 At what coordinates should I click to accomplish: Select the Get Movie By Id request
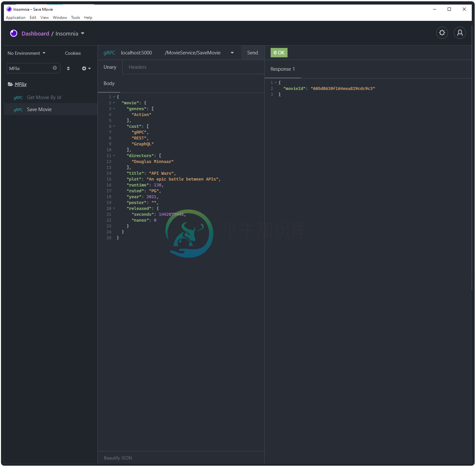(51, 97)
